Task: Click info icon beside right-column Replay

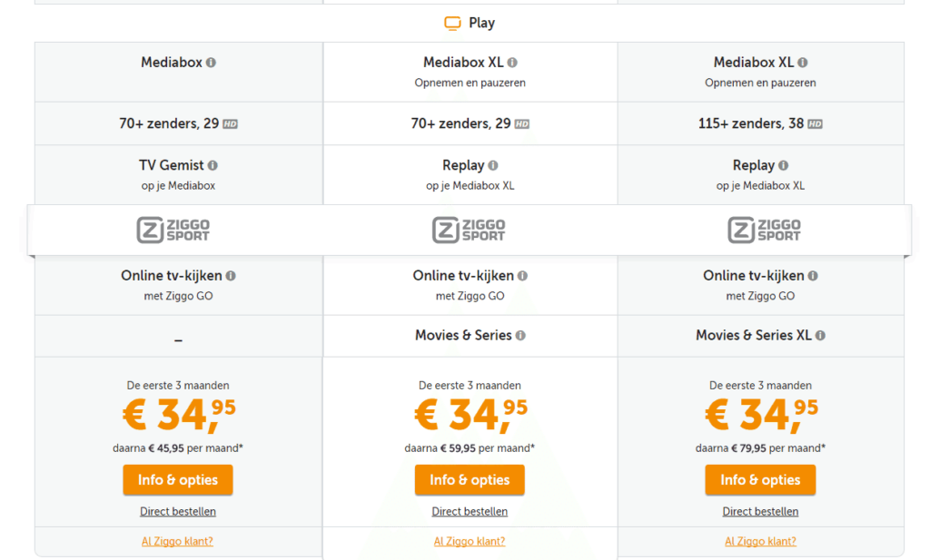Action: [784, 166]
